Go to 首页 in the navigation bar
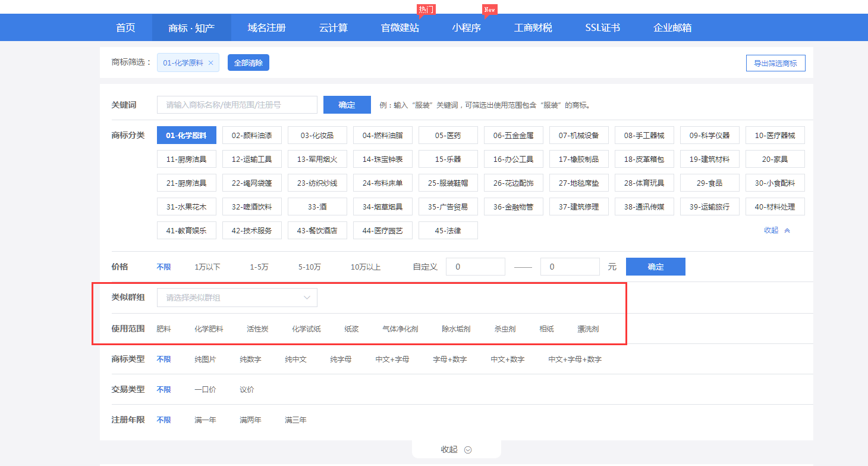This screenshot has height=466, width=868. (x=125, y=27)
